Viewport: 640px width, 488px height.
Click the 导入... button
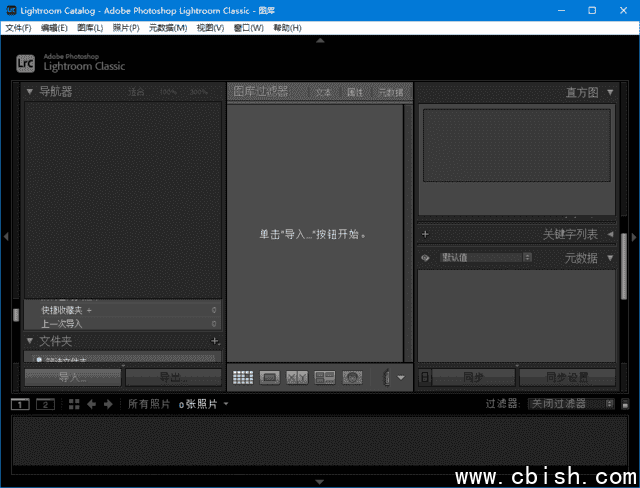73,377
